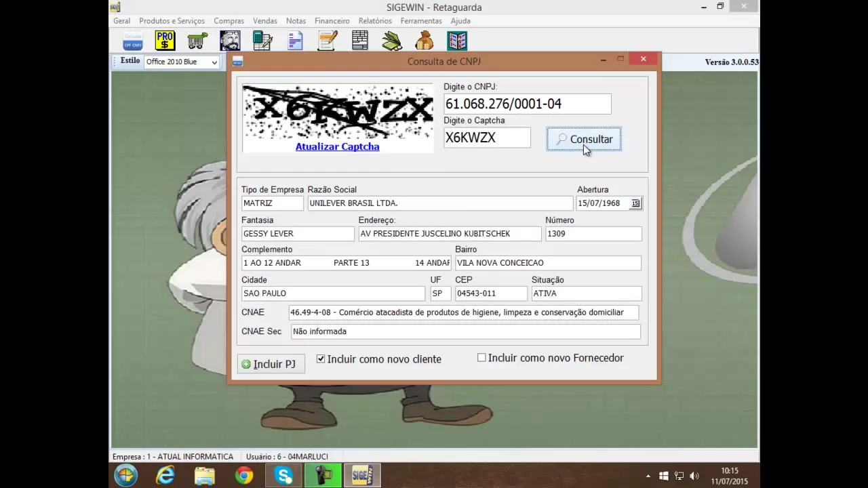Click the Empresa ATUAL INFORMATICA status text
The width and height of the screenshot is (868, 488).
tap(173, 457)
